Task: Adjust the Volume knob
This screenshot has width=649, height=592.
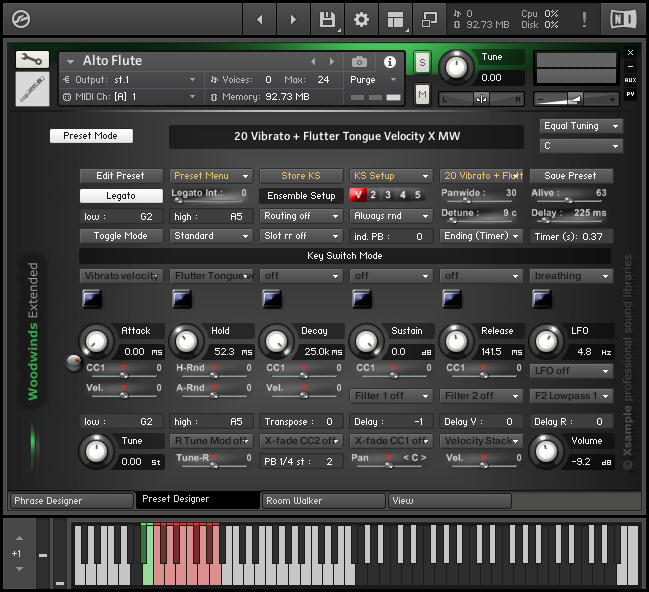Action: click(546, 451)
